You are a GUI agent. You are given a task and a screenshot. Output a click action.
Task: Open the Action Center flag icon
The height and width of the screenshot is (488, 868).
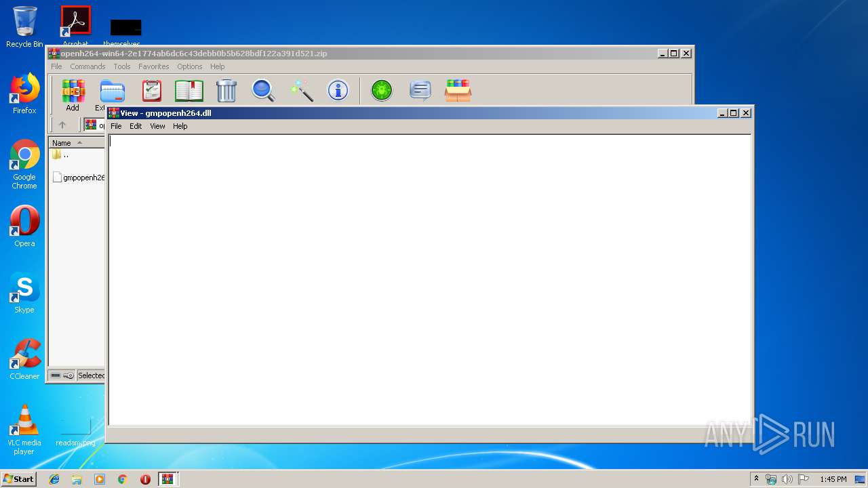pyautogui.click(x=804, y=479)
